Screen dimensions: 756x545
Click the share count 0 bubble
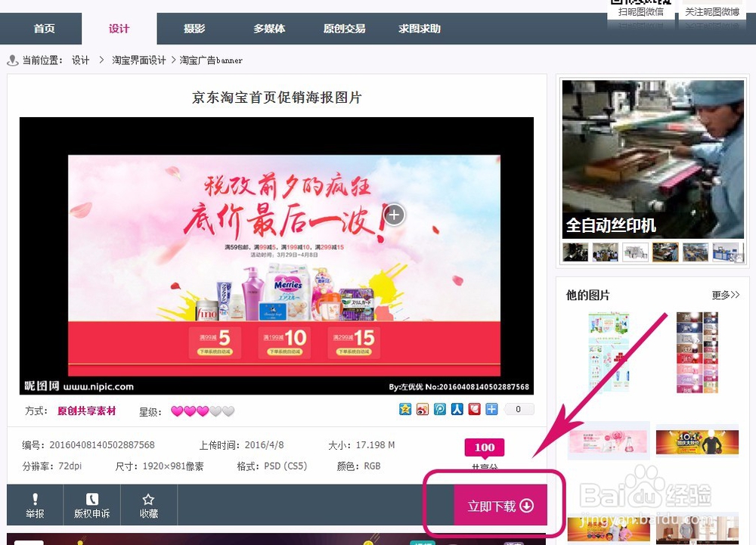tap(519, 409)
